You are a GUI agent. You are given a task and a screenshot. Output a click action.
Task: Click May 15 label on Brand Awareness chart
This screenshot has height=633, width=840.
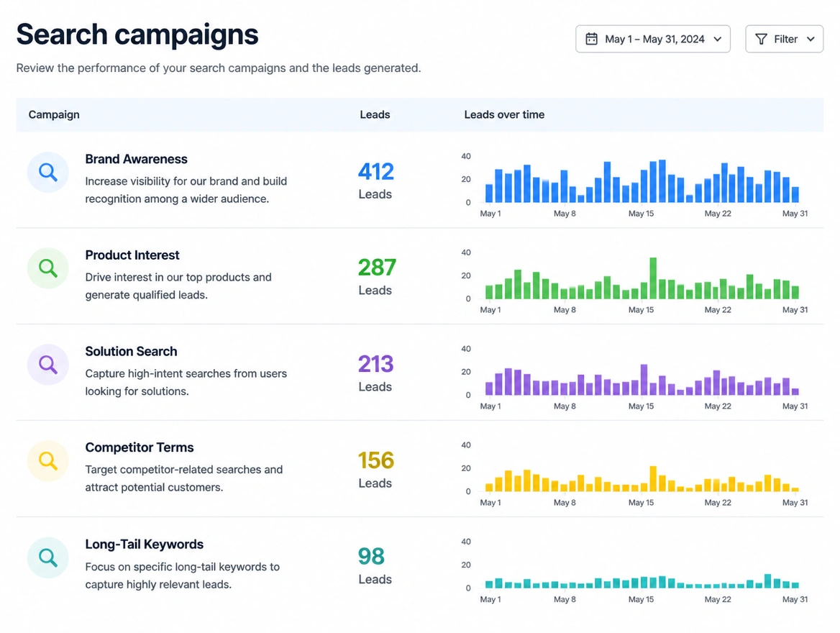pos(642,214)
